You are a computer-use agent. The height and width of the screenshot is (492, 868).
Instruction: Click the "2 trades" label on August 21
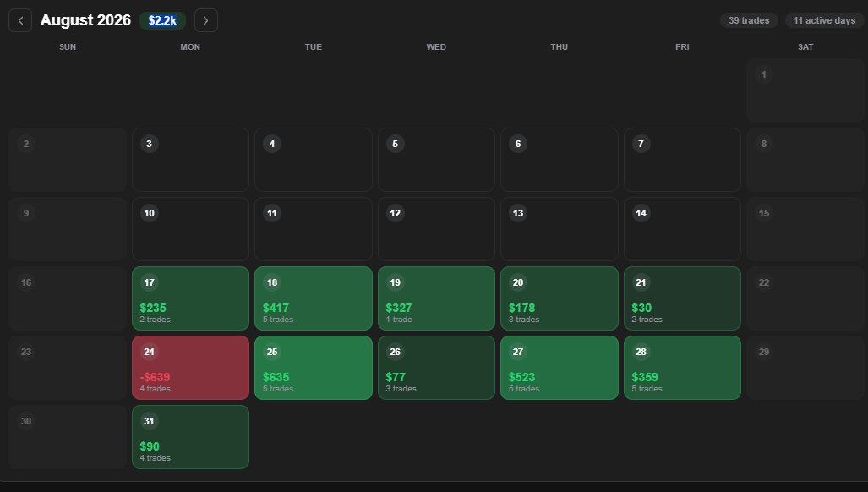(647, 320)
